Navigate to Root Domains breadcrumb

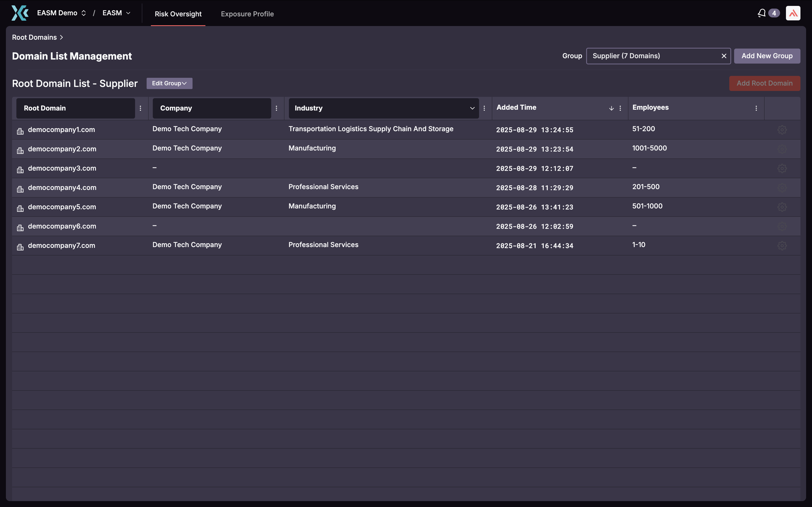pyautogui.click(x=34, y=37)
